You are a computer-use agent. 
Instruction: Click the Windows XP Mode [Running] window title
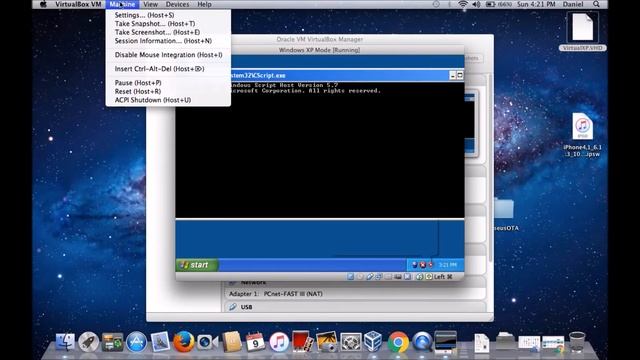point(320,50)
